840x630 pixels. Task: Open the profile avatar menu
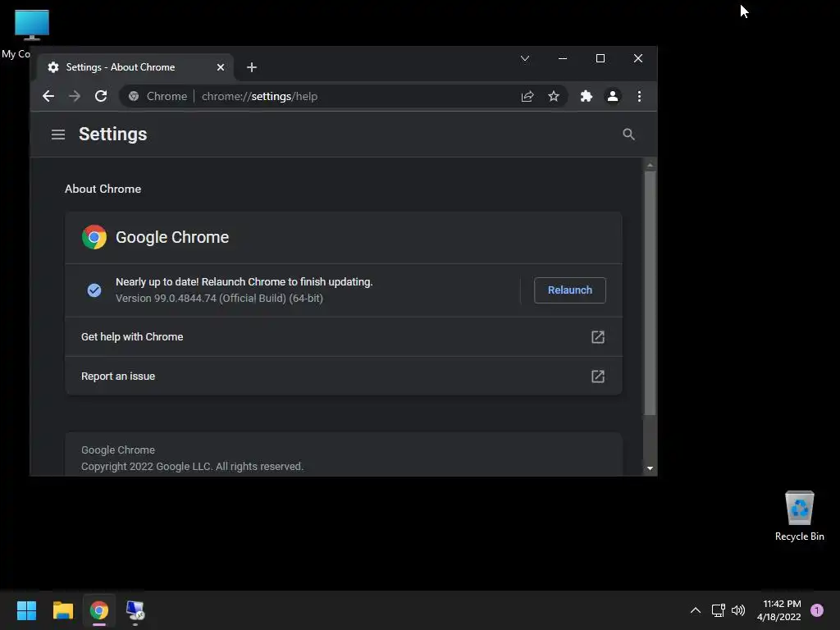coord(613,97)
